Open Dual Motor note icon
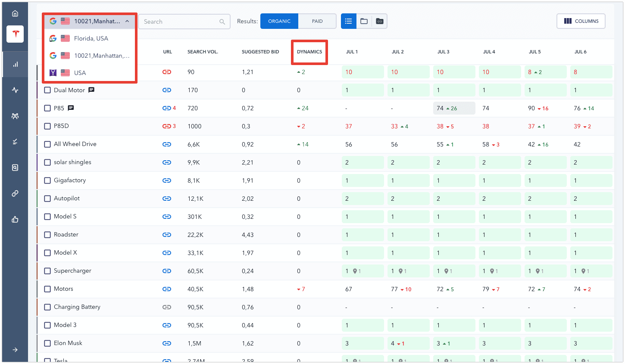This screenshot has width=625, height=364. pos(91,90)
